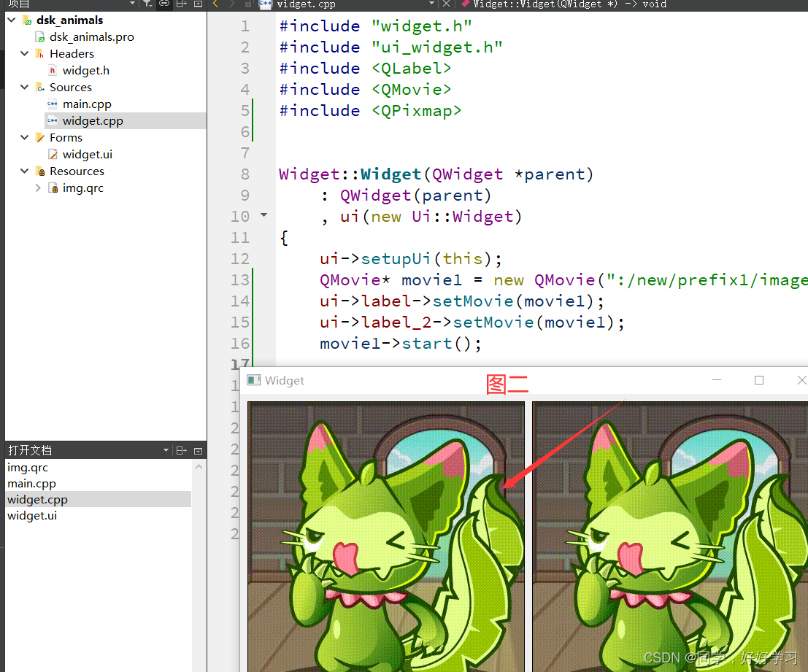Click the Widget window title icon
The width and height of the screenshot is (808, 672).
[253, 380]
